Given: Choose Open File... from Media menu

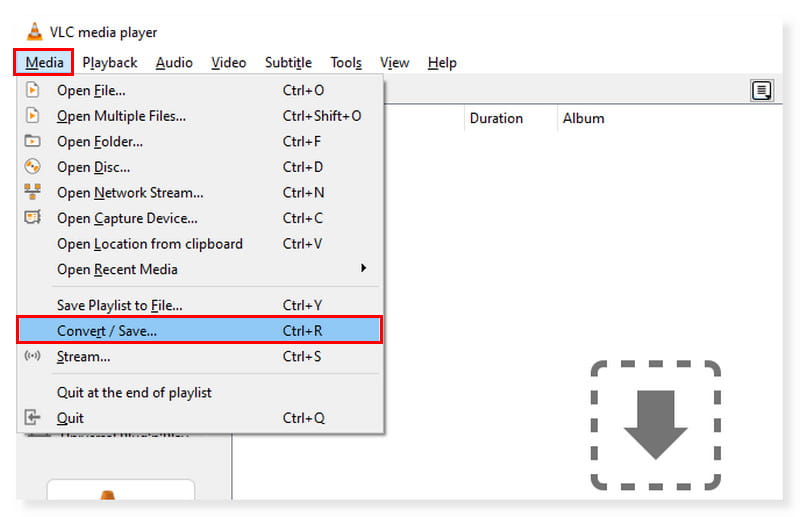Looking at the screenshot, I should (200, 90).
